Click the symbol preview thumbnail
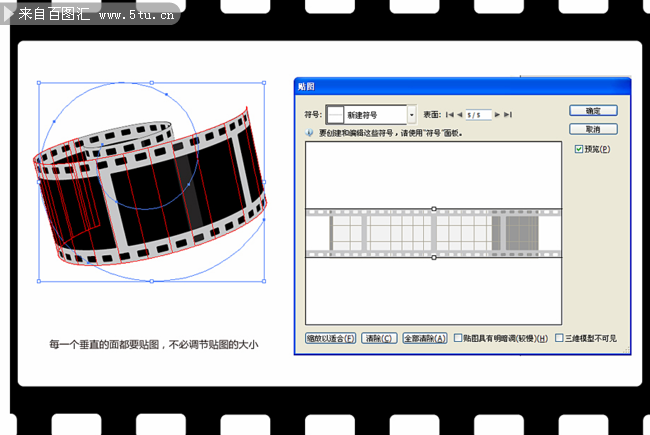The width and height of the screenshot is (650, 435). pyautogui.click(x=335, y=115)
